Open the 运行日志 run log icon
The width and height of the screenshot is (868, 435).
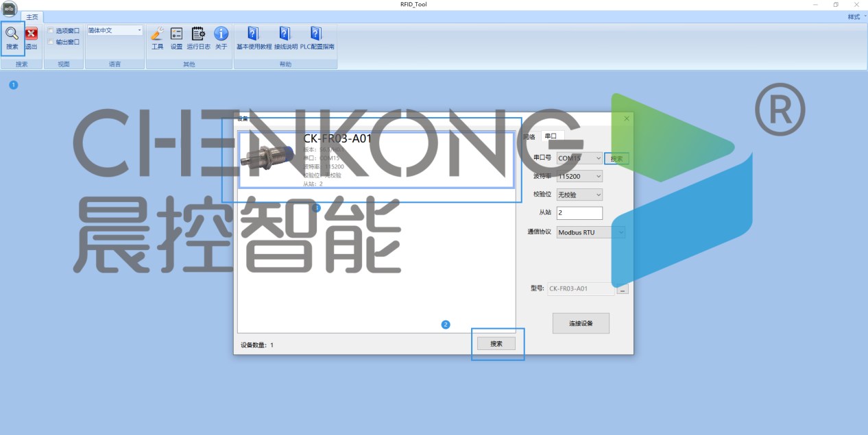pos(198,33)
